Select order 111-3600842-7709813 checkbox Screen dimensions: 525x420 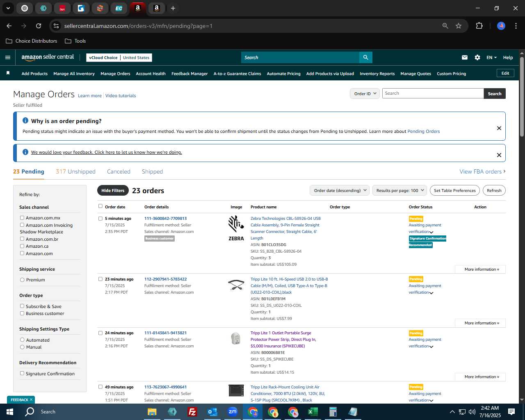click(100, 219)
